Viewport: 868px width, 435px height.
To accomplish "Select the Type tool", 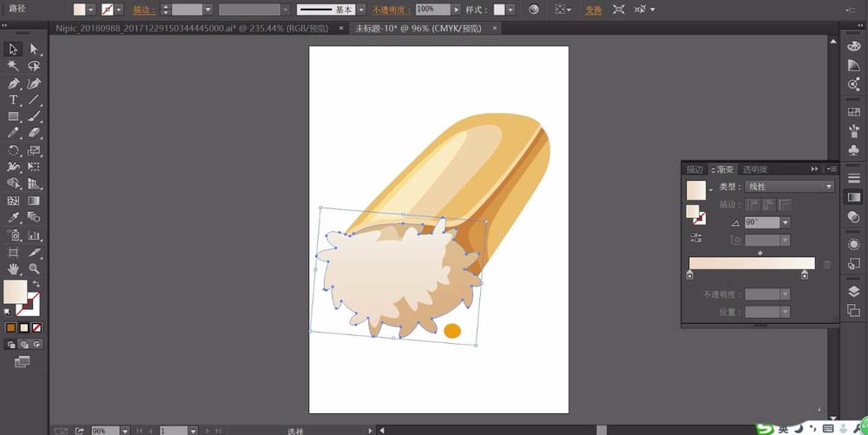I will click(13, 100).
